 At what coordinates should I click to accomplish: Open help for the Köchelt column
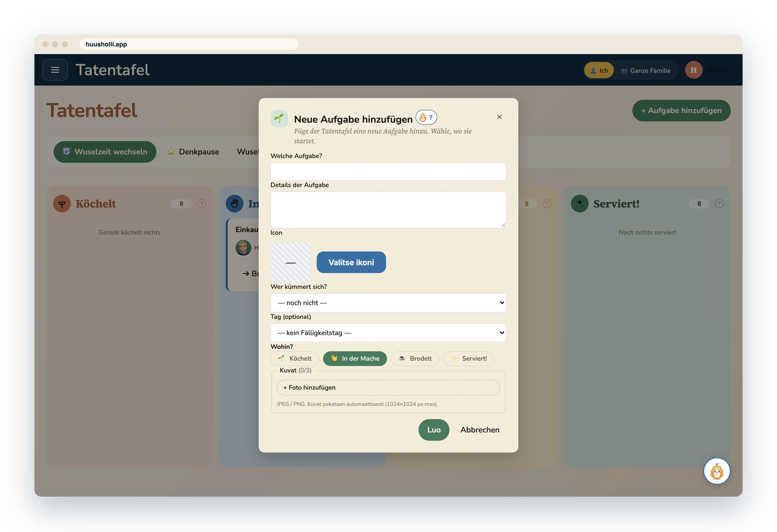click(201, 204)
